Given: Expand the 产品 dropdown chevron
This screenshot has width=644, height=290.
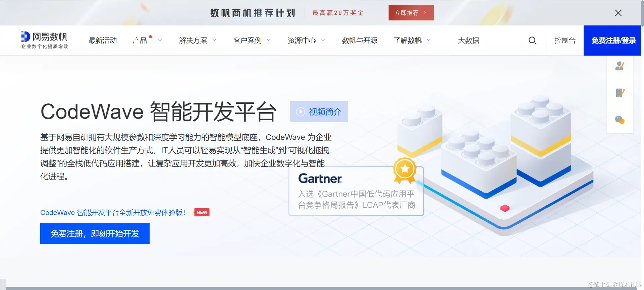Looking at the screenshot, I should [160, 40].
